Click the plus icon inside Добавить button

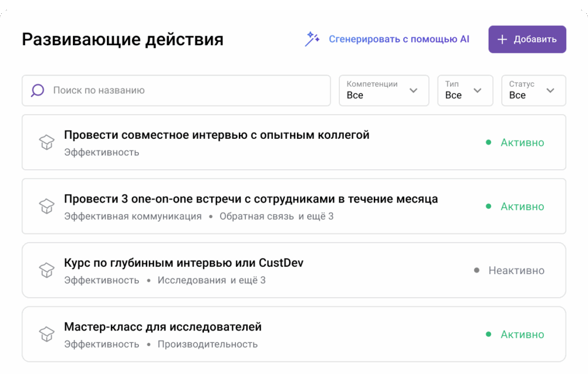[x=502, y=39]
